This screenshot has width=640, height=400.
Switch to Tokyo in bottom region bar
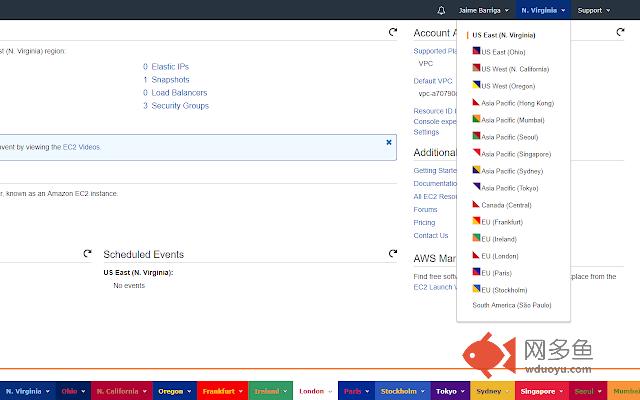pyautogui.click(x=450, y=391)
